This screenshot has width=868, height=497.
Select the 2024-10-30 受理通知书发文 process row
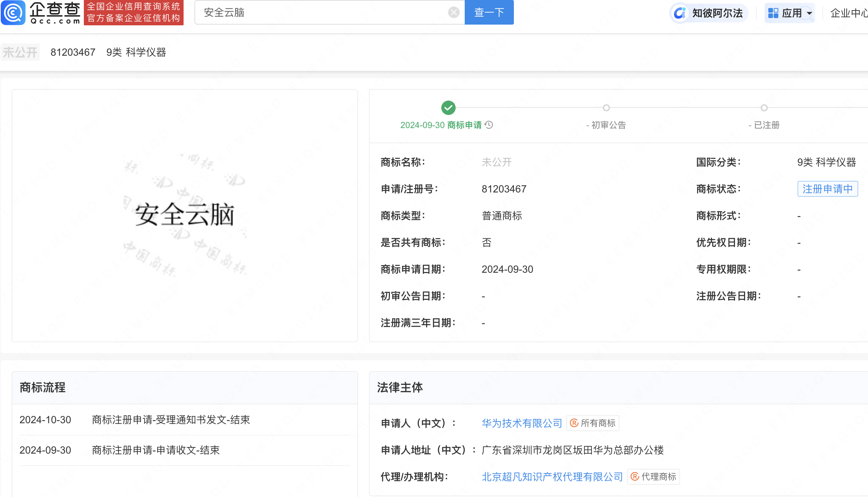pyautogui.click(x=171, y=420)
